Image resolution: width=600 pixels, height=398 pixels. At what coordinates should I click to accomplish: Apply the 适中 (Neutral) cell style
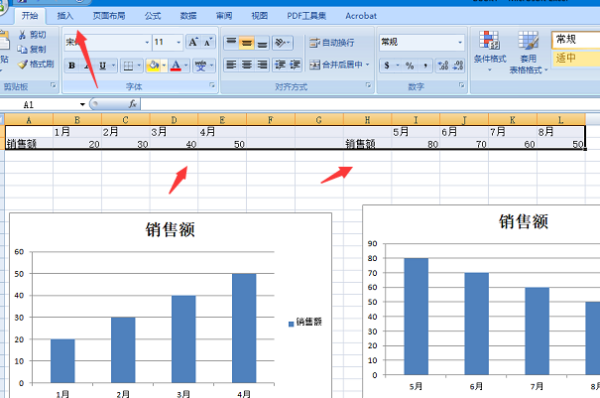(x=576, y=58)
